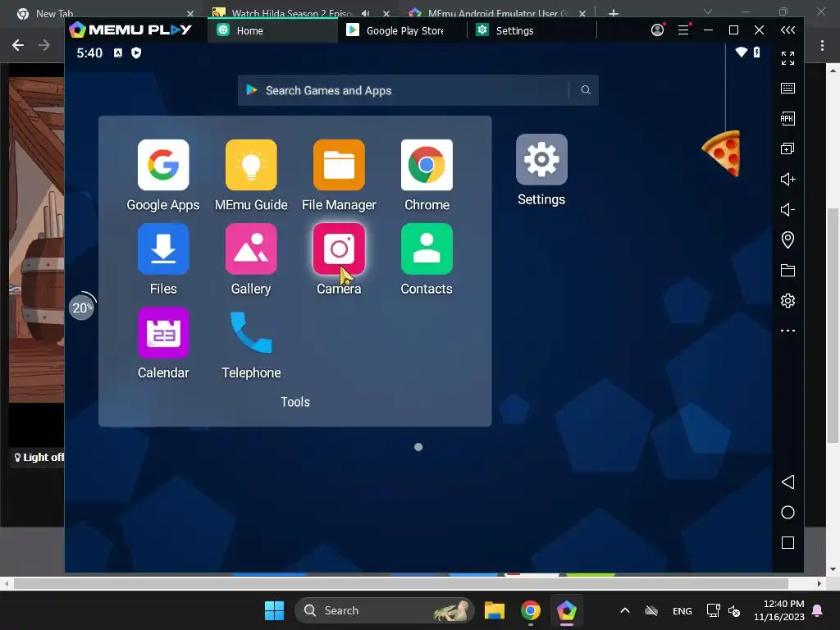The image size is (840, 630).
Task: Open the Contacts app
Action: [427, 249]
